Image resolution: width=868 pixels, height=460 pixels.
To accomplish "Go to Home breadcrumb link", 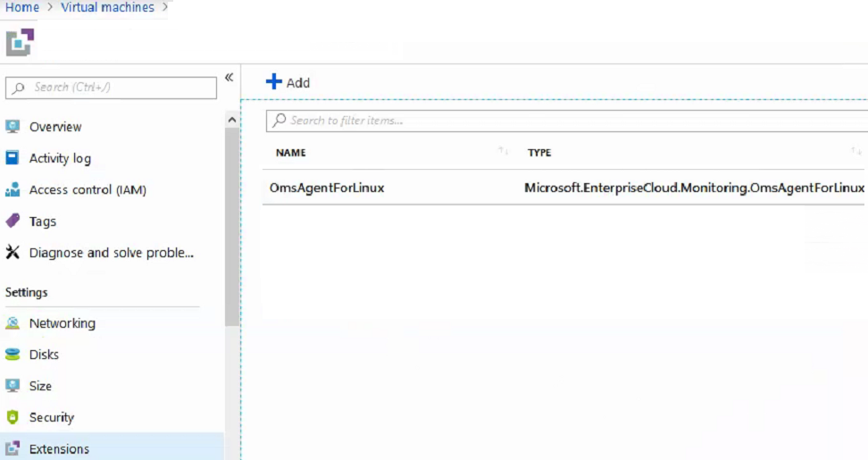I will [22, 7].
